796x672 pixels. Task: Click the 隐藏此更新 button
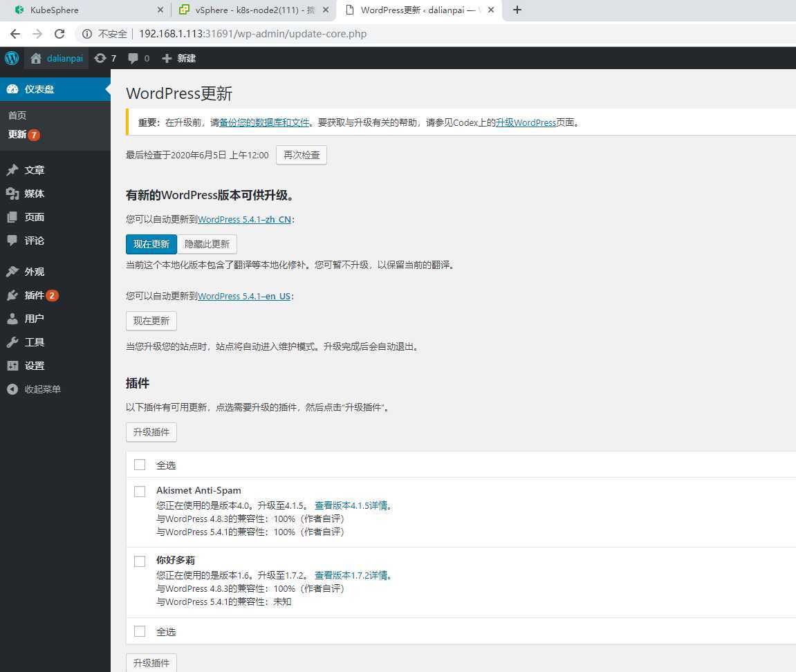coord(207,244)
